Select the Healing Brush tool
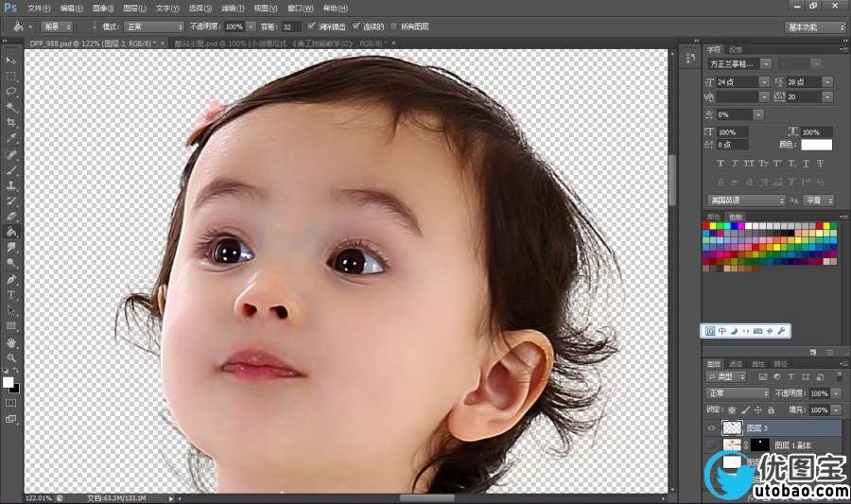The height and width of the screenshot is (504, 851). click(x=10, y=155)
